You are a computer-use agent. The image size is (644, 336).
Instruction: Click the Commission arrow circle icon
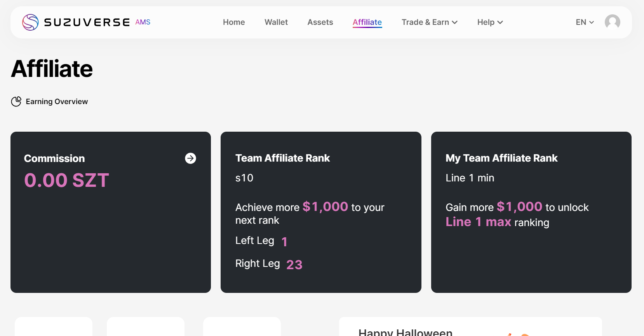pyautogui.click(x=190, y=158)
